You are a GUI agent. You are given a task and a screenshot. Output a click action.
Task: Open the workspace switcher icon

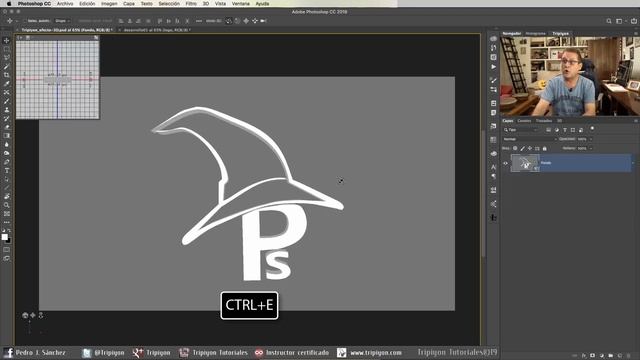tap(619, 21)
